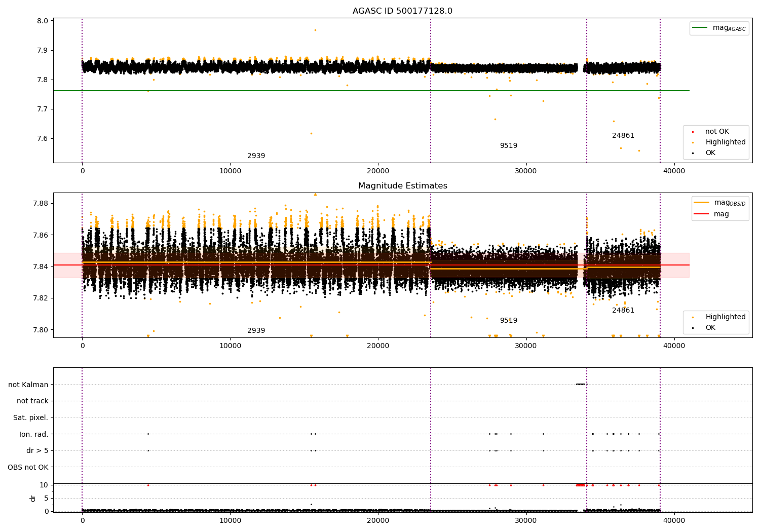
Task: Click the '7.6' y-axis tick label
Action: click(43, 139)
